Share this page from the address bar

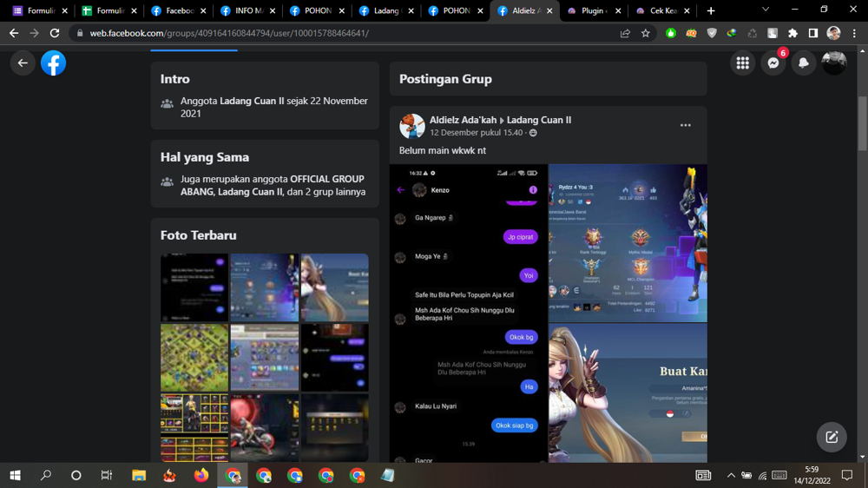(625, 33)
